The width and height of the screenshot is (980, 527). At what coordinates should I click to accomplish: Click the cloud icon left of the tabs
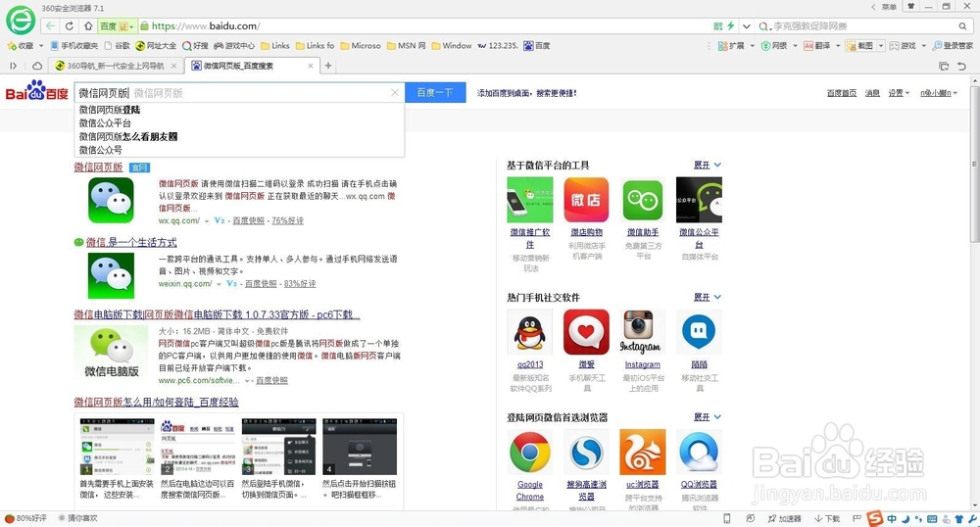37,66
